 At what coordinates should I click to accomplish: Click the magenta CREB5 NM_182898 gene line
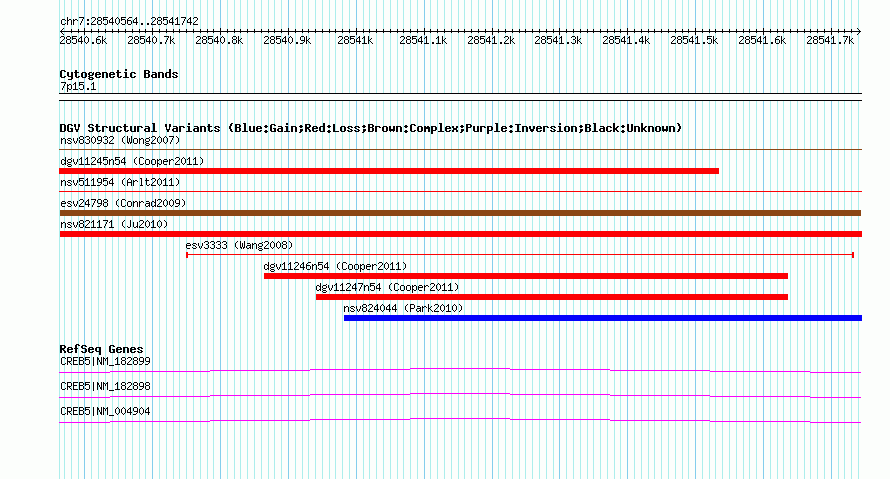460,396
